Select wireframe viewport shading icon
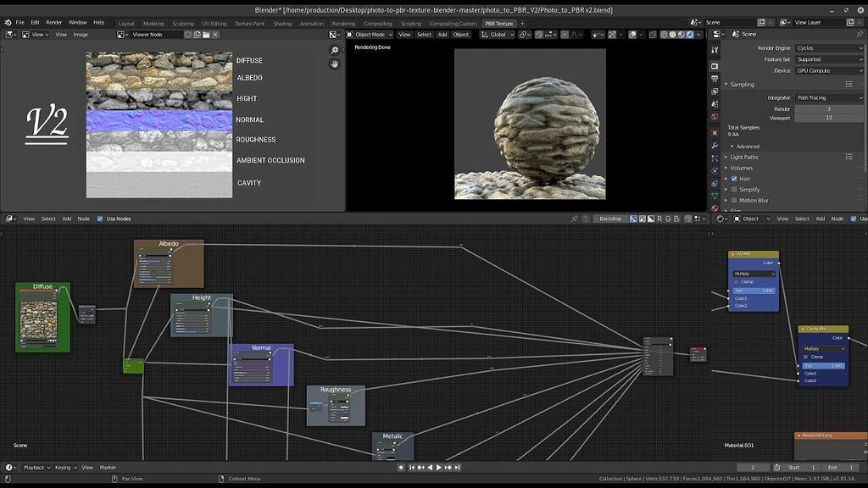The image size is (868, 488). pyautogui.click(x=664, y=34)
